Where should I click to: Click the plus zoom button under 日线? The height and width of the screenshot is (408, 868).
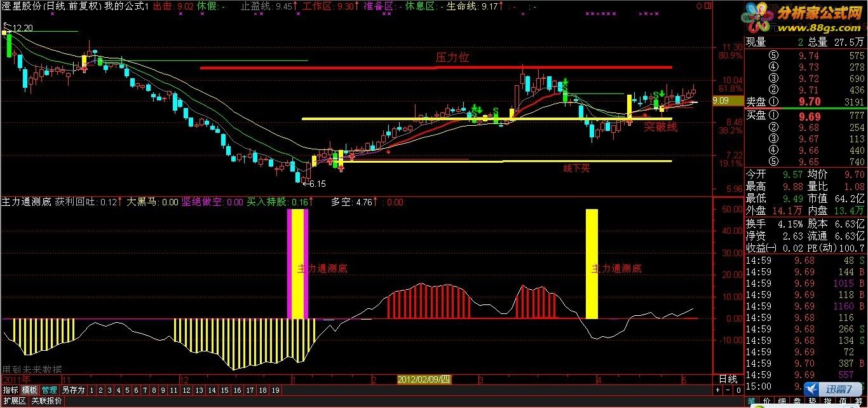pyautogui.click(x=717, y=390)
